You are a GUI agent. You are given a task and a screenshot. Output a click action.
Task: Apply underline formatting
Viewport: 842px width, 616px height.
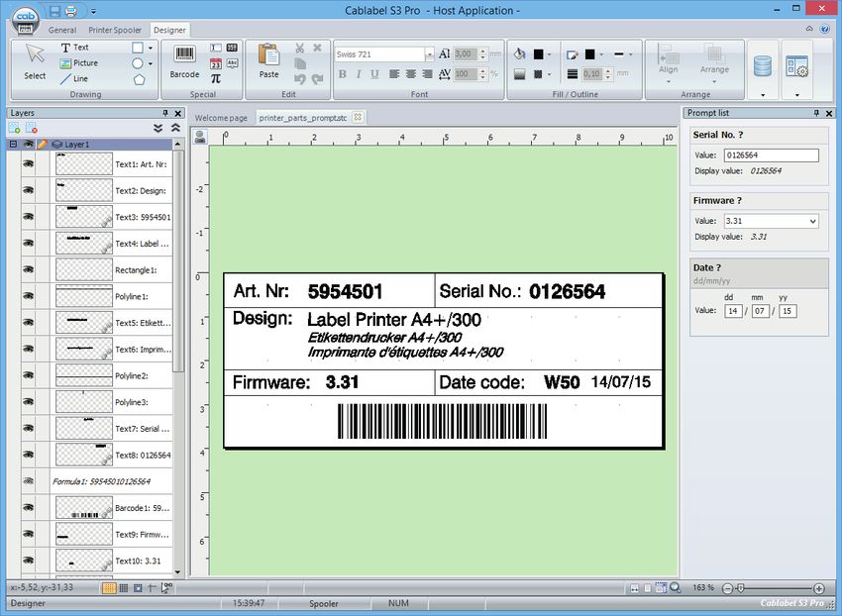pyautogui.click(x=374, y=74)
